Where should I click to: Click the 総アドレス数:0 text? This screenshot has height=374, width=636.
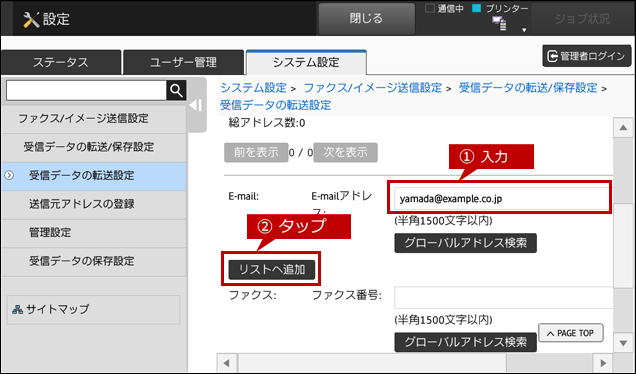[x=267, y=123]
